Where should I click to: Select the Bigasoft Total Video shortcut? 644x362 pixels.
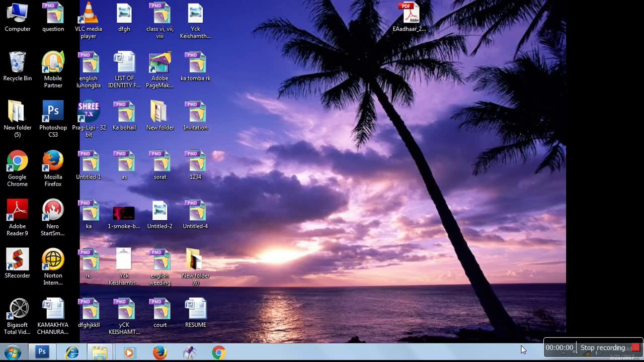[x=17, y=316]
